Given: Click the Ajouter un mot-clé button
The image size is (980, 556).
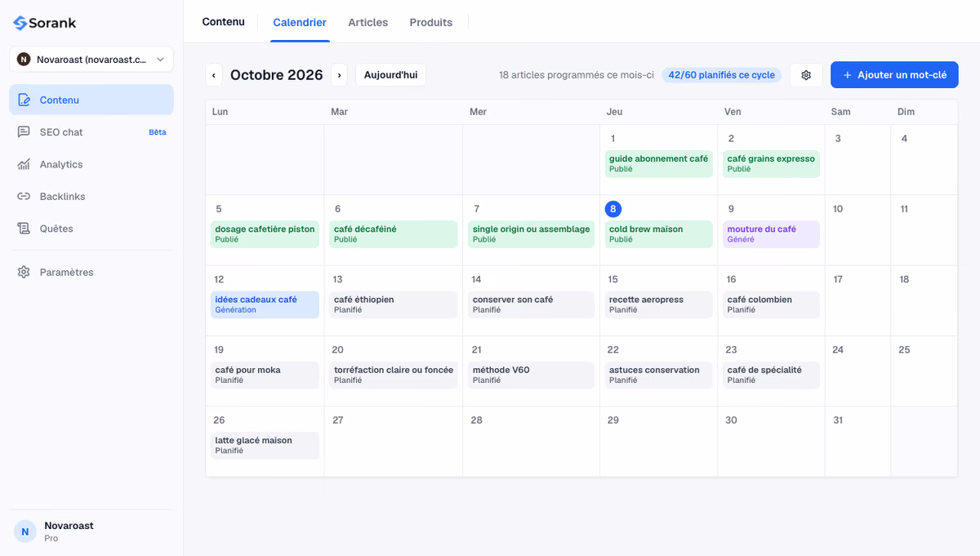Looking at the screenshot, I should pyautogui.click(x=894, y=75).
